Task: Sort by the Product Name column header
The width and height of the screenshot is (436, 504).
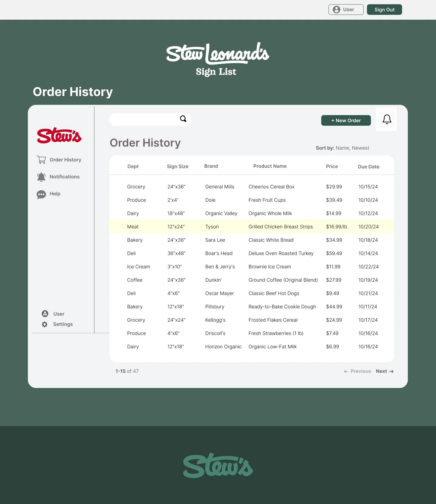Action: (x=270, y=166)
